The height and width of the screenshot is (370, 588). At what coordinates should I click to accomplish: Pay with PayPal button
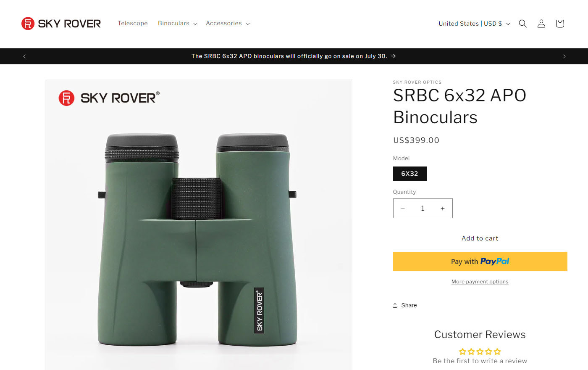coord(480,262)
